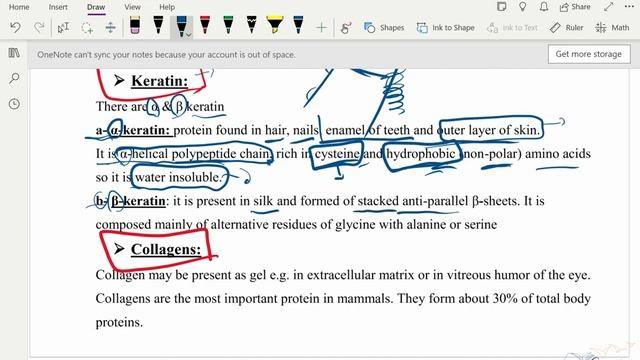The width and height of the screenshot is (640, 360).
Task: Select the Insert Space tool
Action: pos(111,28)
